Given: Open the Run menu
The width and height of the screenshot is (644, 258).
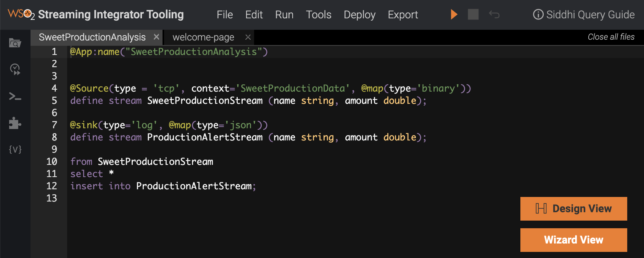Looking at the screenshot, I should point(284,15).
